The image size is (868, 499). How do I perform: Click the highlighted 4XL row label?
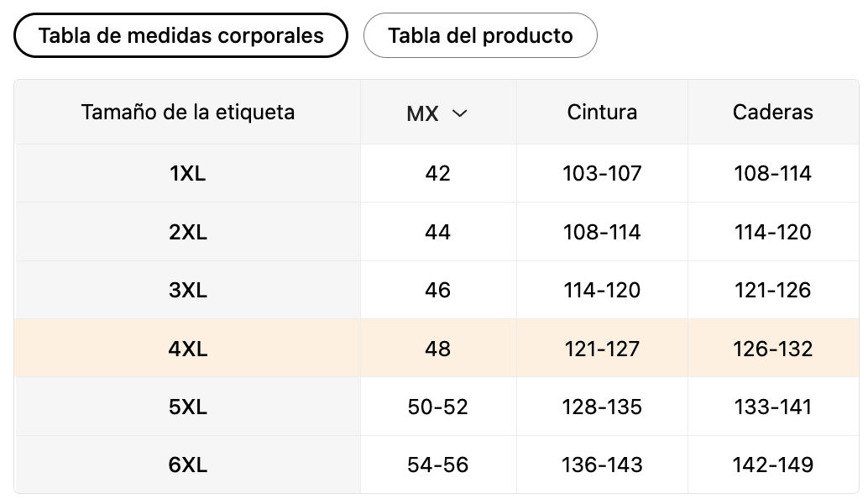tap(188, 349)
